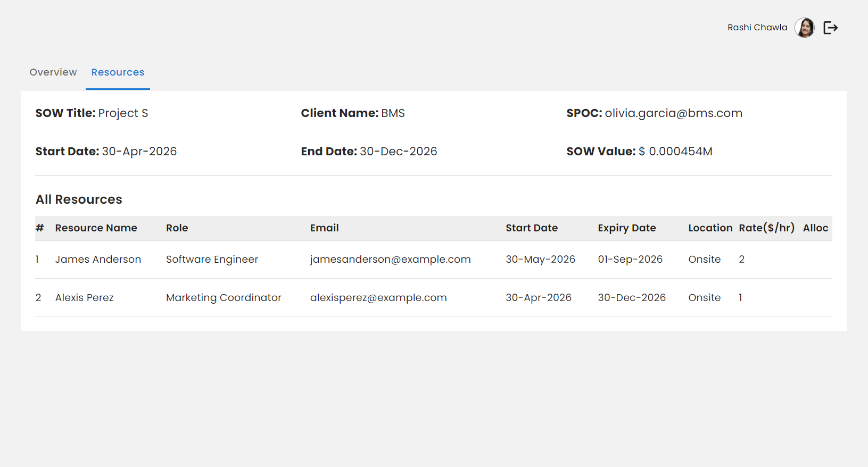Click SPOC email olivia.garcia@bms.com

coord(673,113)
